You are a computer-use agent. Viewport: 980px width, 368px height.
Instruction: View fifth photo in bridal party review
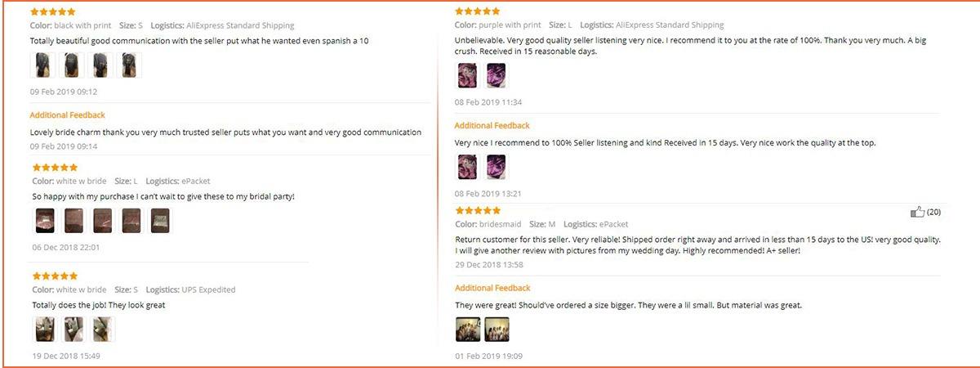click(x=160, y=220)
